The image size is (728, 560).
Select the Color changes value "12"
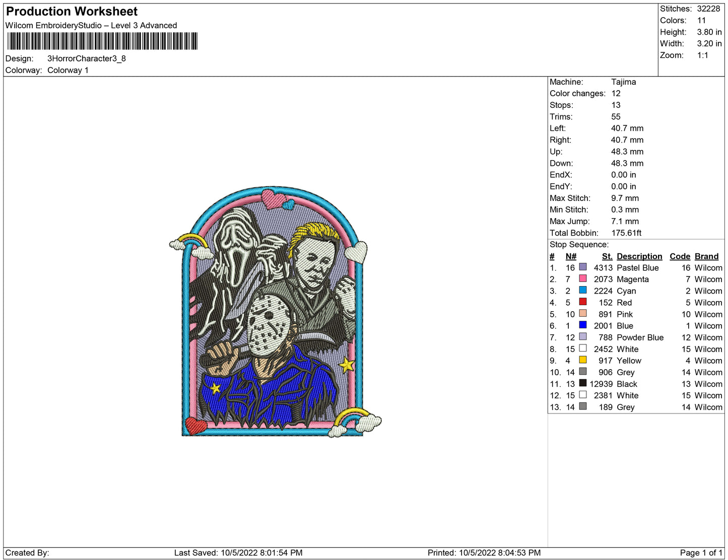[x=616, y=93]
